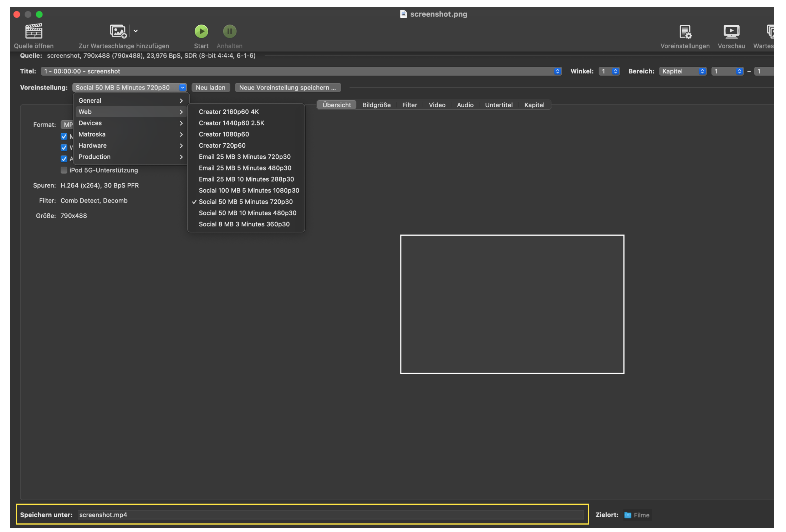The height and width of the screenshot is (532, 786).
Task: Open source with Quelle öffnen clapperboard icon
Action: point(34,31)
